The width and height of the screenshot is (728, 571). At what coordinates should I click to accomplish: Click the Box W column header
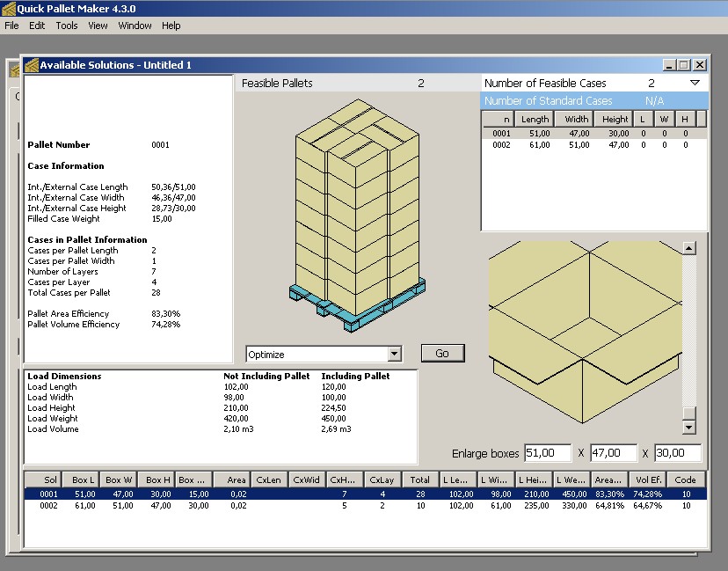(x=118, y=479)
